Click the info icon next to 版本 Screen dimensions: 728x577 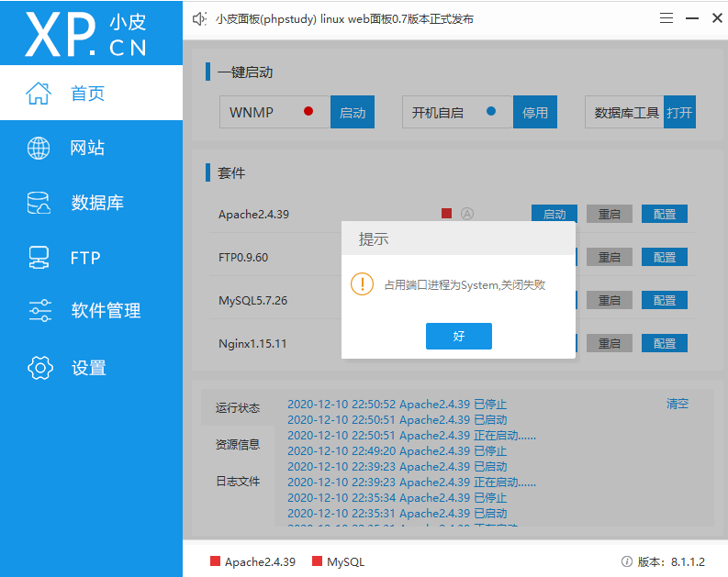[626, 561]
